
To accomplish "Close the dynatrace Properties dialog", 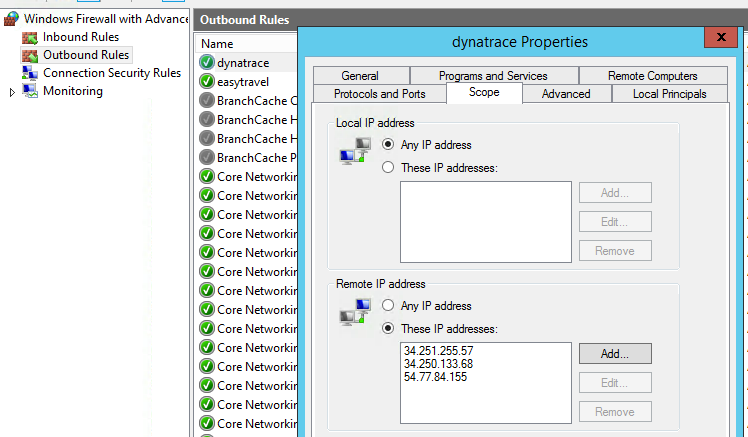I will pyautogui.click(x=720, y=39).
